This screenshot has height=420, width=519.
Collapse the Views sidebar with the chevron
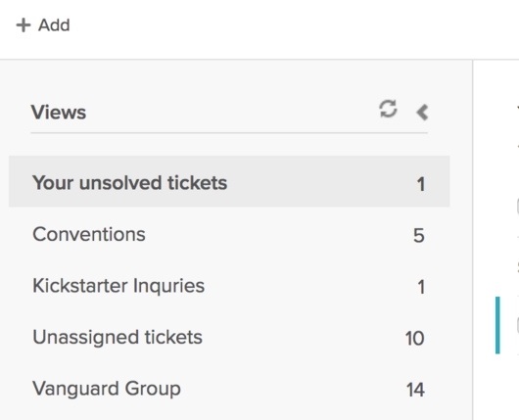click(x=422, y=113)
